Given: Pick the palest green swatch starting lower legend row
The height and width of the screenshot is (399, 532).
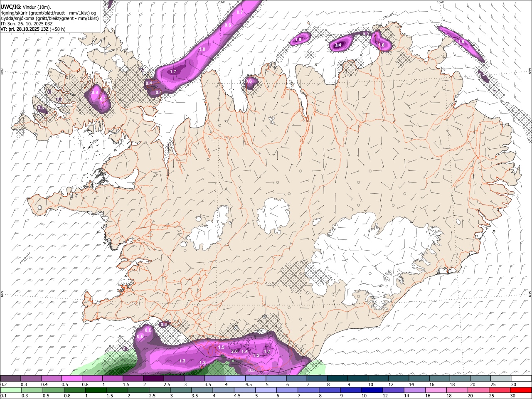Looking at the screenshot, I should (11, 390).
